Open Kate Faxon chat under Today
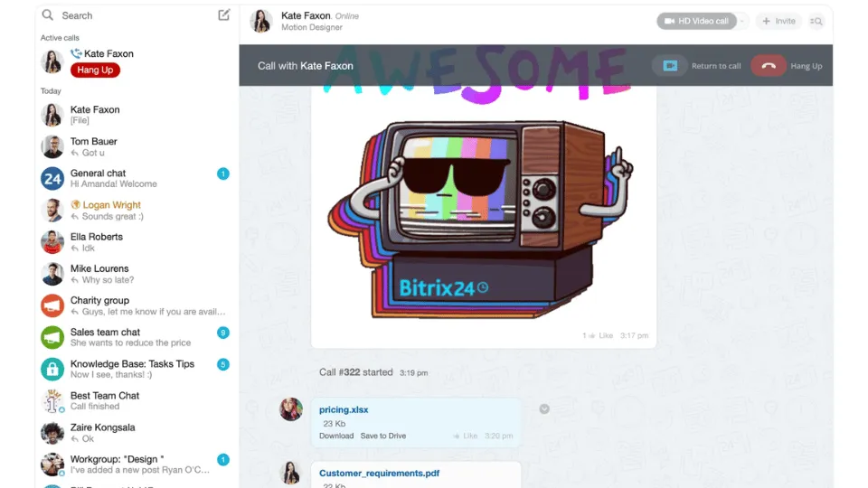Image resolution: width=868 pixels, height=488 pixels. tap(137, 115)
